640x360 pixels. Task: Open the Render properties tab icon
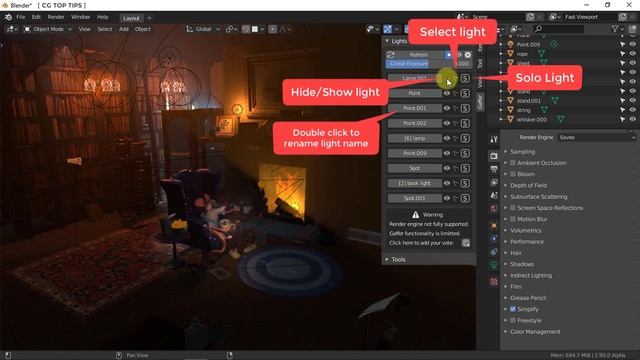click(494, 156)
